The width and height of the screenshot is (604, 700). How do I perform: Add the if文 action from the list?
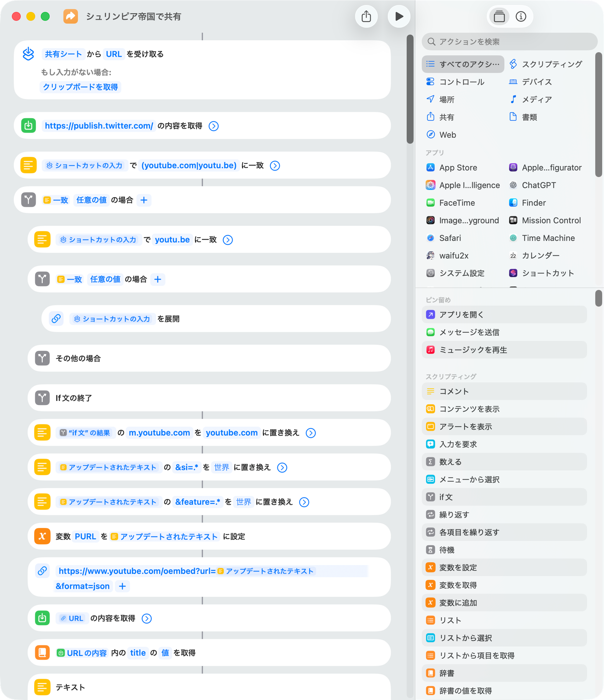pos(504,497)
